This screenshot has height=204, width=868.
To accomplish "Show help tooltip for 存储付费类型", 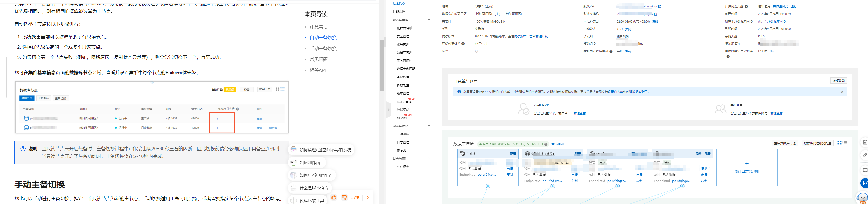I will tap(463, 44).
